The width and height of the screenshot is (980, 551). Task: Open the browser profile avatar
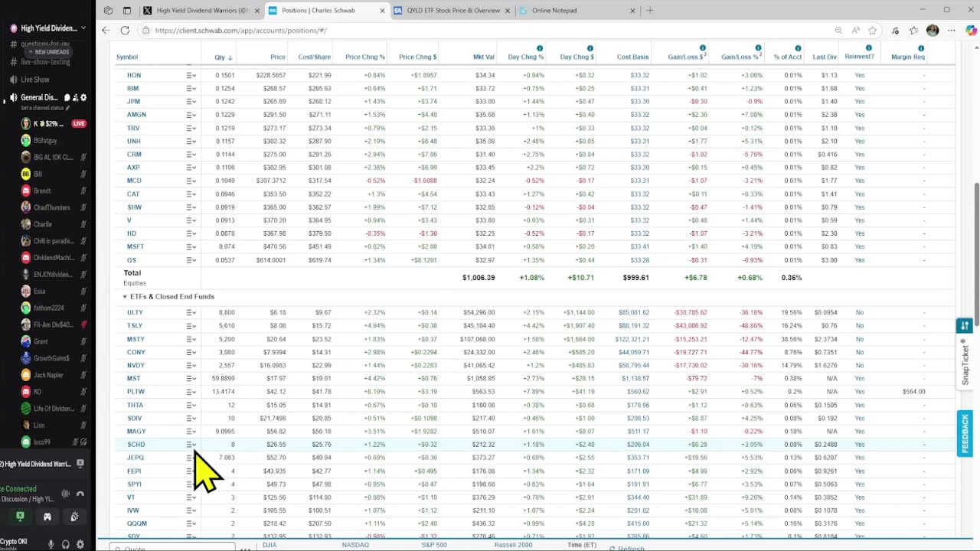(x=932, y=31)
